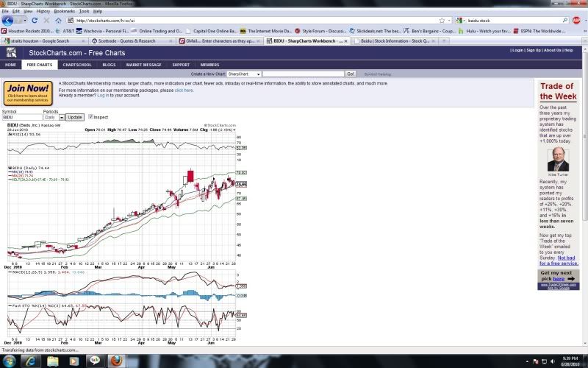Open the CHARTSCHOOL navigation tab

(x=77, y=65)
